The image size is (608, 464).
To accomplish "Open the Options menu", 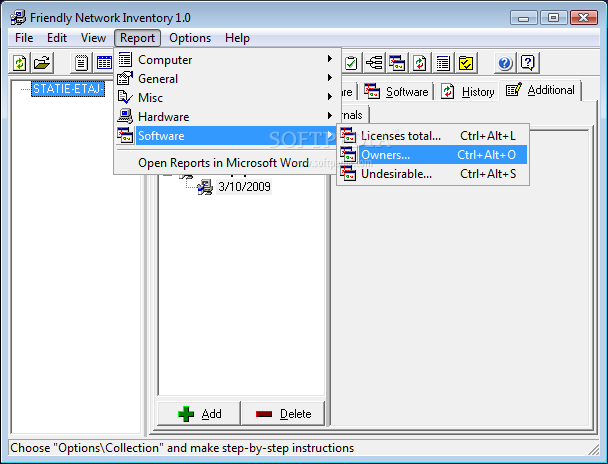I will click(x=190, y=38).
